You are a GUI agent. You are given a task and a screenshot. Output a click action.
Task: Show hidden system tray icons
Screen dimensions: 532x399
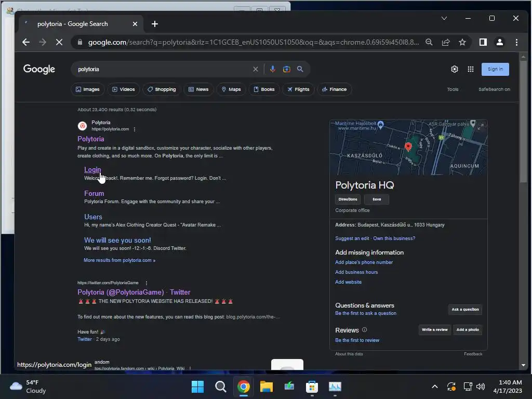[435, 387]
